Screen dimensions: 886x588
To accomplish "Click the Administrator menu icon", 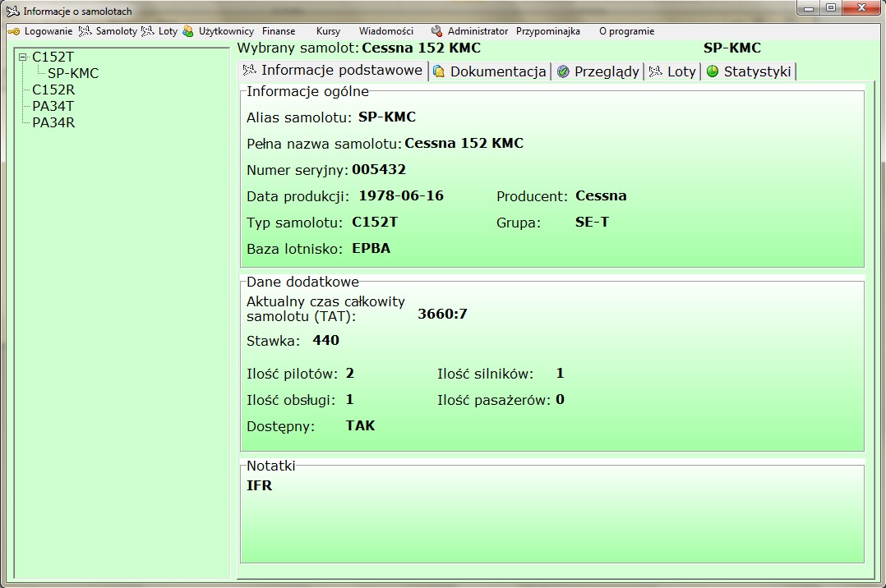I will [x=436, y=31].
